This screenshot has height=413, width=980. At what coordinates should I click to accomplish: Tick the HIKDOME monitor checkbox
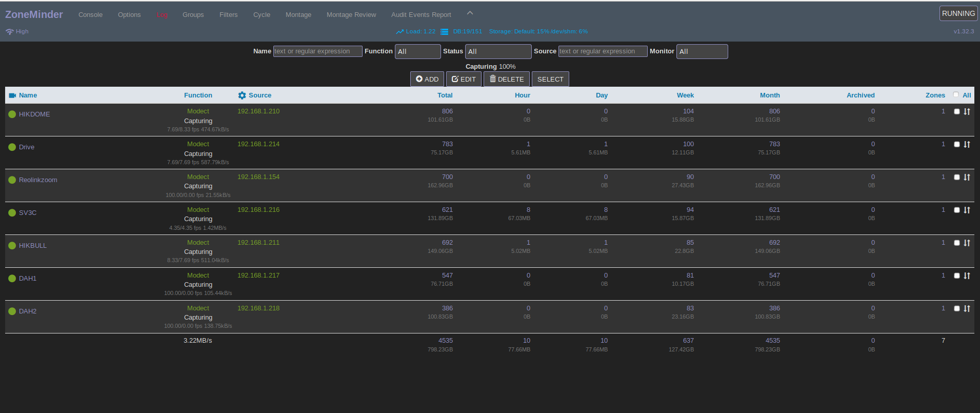coord(956,111)
